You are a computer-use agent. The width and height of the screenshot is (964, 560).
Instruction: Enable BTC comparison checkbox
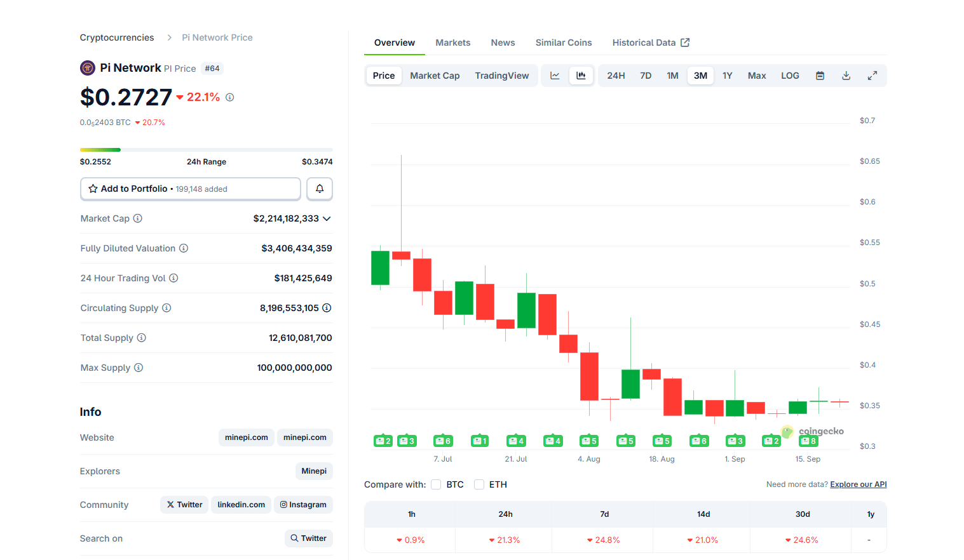(436, 484)
